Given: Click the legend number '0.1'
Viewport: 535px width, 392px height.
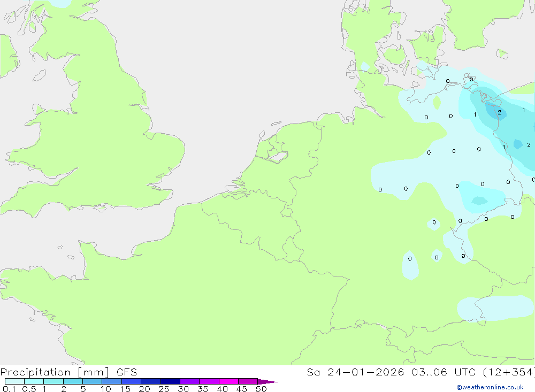Looking at the screenshot, I should (9, 389).
